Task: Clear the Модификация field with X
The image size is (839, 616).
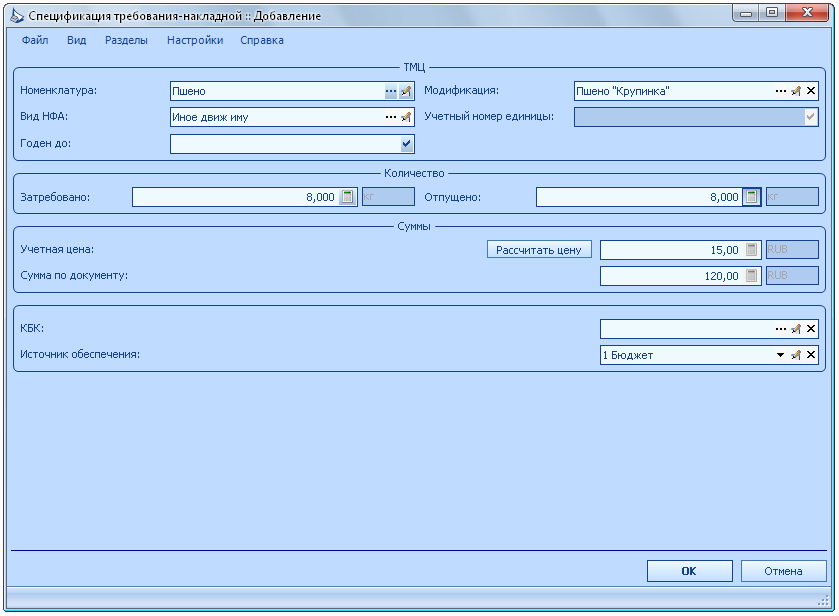Action: 811,91
